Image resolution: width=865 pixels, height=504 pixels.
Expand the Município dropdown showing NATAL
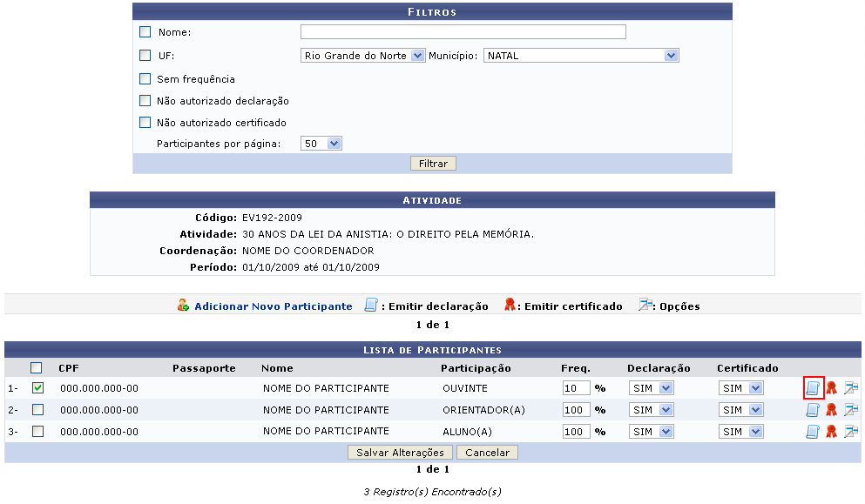coord(581,56)
